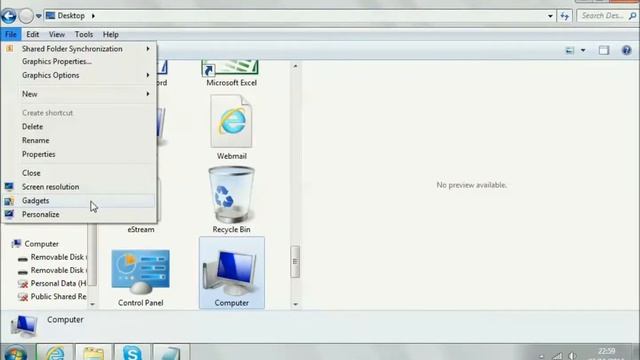Click the Back navigation arrow button
This screenshot has height=360, width=640.
9,16
